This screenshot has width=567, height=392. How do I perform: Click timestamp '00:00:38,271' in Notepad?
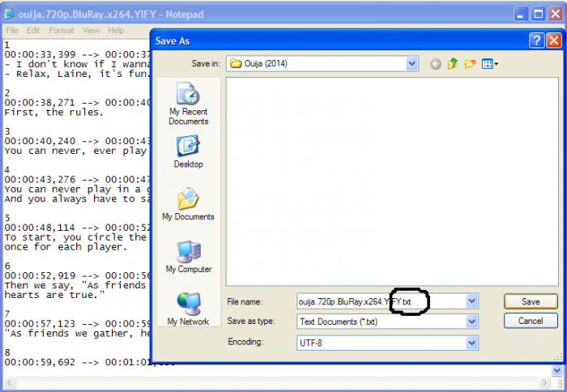point(40,103)
